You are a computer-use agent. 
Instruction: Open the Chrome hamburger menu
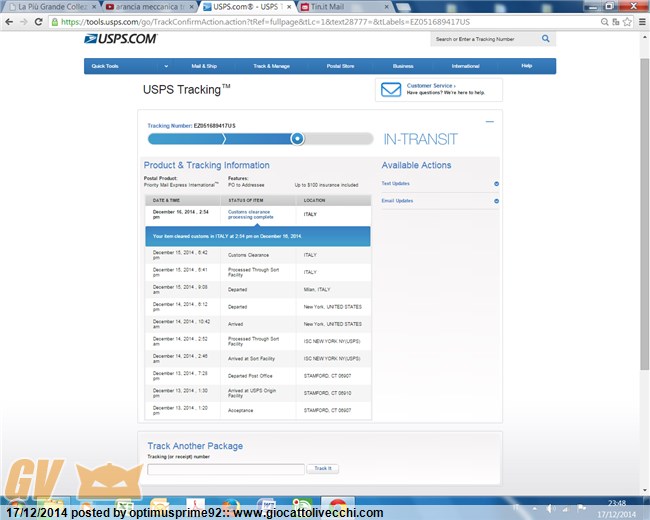point(642,22)
